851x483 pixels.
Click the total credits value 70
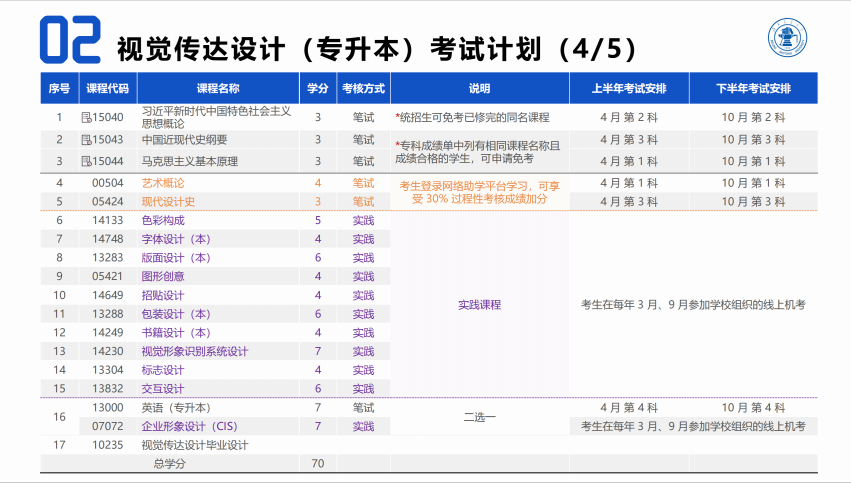(x=318, y=464)
